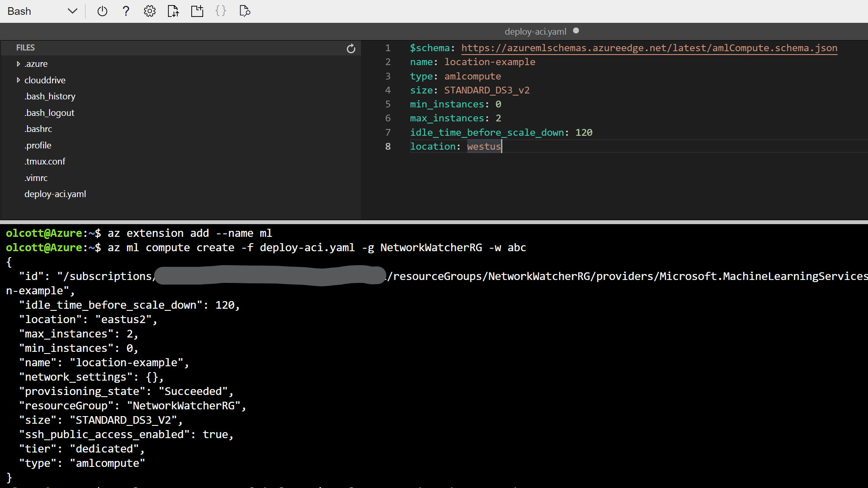
Task: Open .bashrc from the file list
Action: pyautogui.click(x=38, y=129)
